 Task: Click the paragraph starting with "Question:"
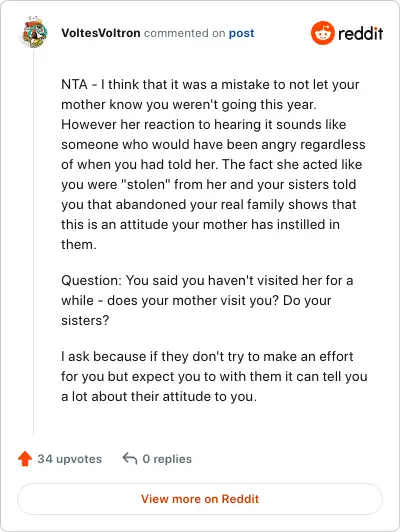pos(207,300)
